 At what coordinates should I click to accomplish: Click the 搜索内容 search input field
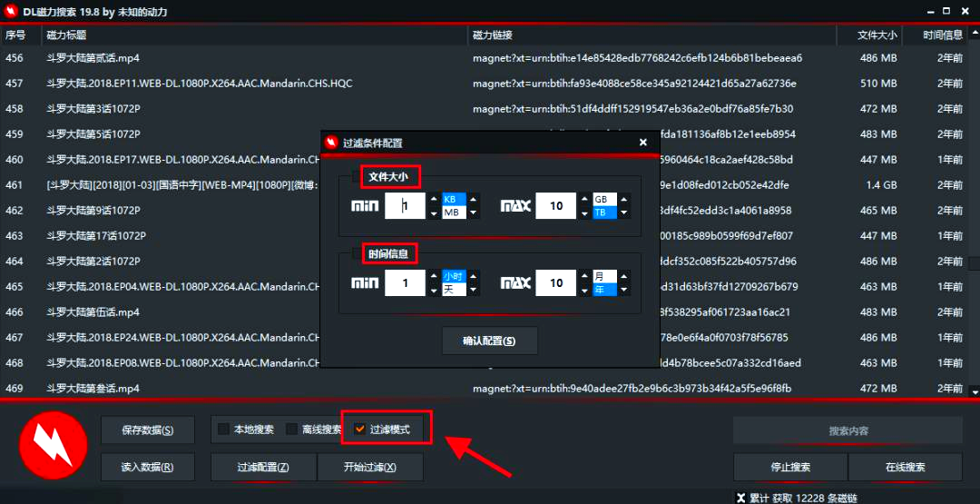848,430
